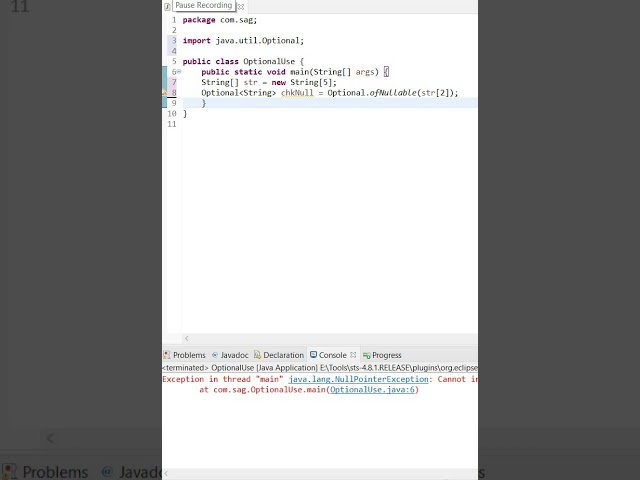
Task: Switch to the Progress tab
Action: (382, 355)
